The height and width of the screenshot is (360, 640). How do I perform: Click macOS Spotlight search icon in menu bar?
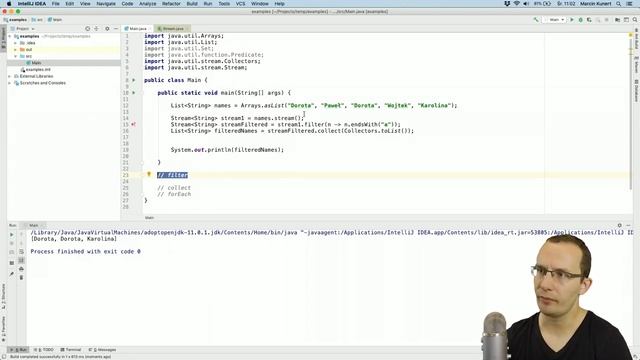coord(619,4)
